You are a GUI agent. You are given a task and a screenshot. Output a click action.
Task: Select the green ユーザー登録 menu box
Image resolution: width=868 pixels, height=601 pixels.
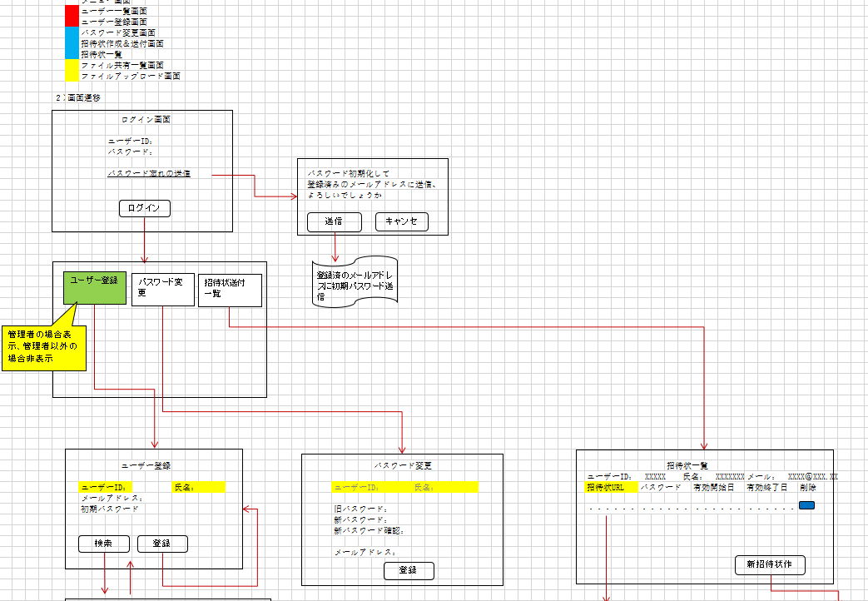(x=94, y=288)
